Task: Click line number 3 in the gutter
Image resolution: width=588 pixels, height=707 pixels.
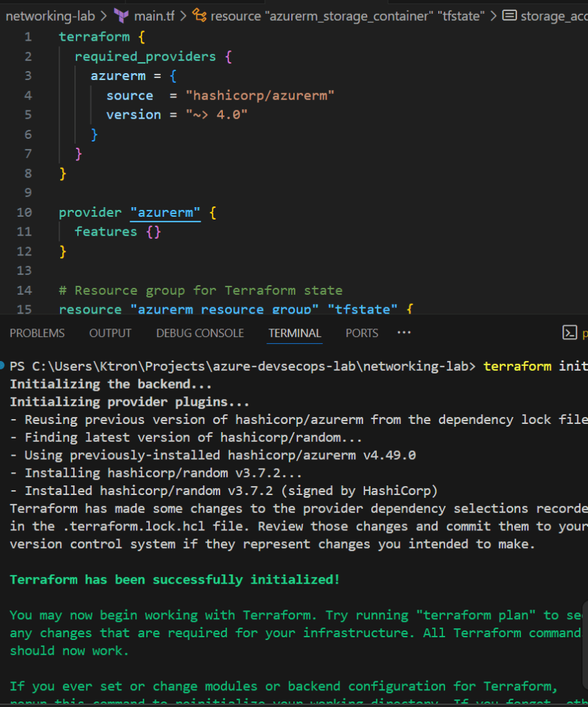Action: 28,75
